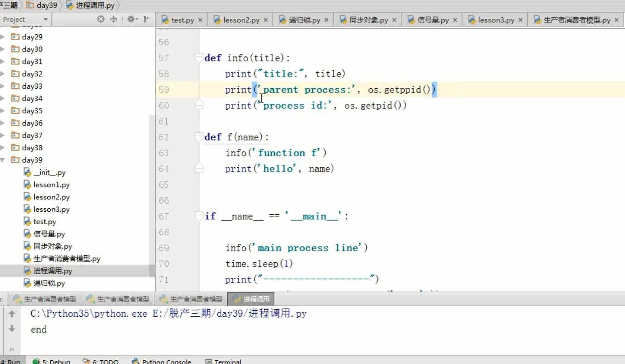Close the 生产者消费者模型.py tab
The image size is (625, 364).
[616, 20]
